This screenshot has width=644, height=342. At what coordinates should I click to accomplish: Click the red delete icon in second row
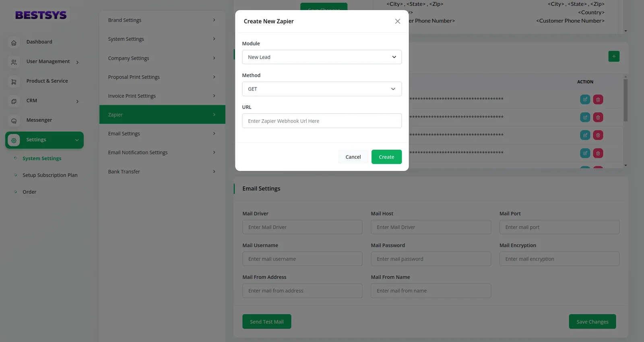(598, 117)
